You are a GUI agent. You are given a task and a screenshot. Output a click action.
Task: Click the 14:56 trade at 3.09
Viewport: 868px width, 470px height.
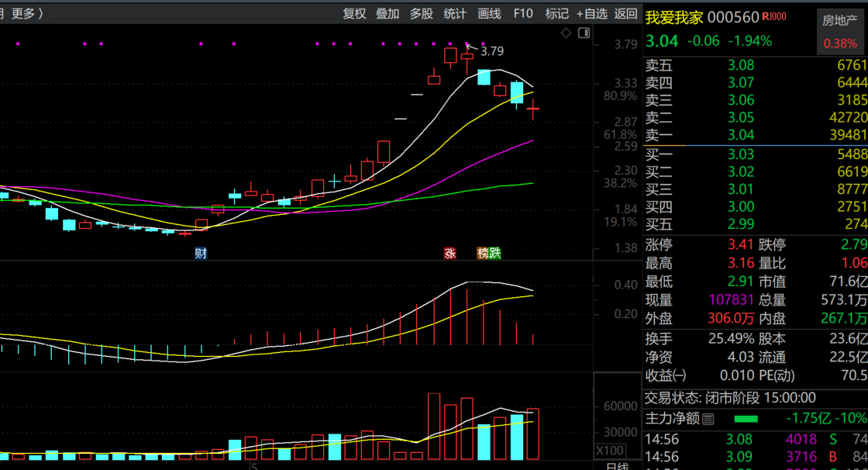pos(756,457)
